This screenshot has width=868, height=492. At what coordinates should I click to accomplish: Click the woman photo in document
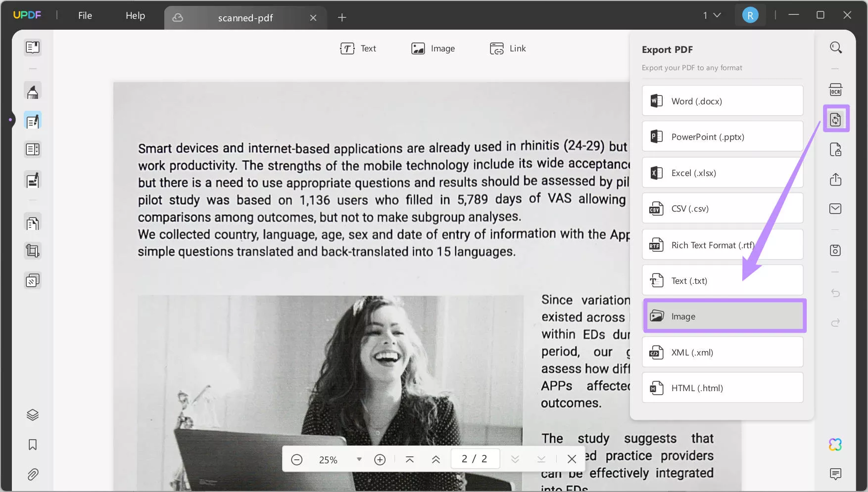pyautogui.click(x=331, y=393)
